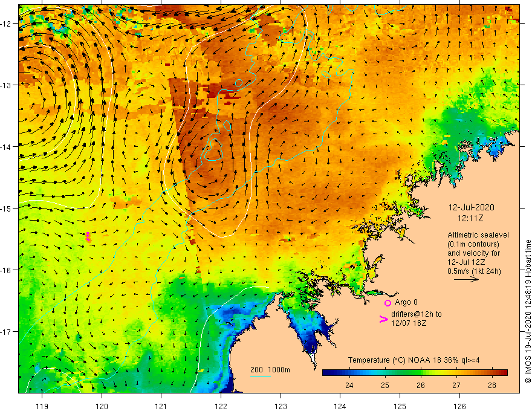Click the magenta Argo 0 circle marker

pyautogui.click(x=388, y=303)
